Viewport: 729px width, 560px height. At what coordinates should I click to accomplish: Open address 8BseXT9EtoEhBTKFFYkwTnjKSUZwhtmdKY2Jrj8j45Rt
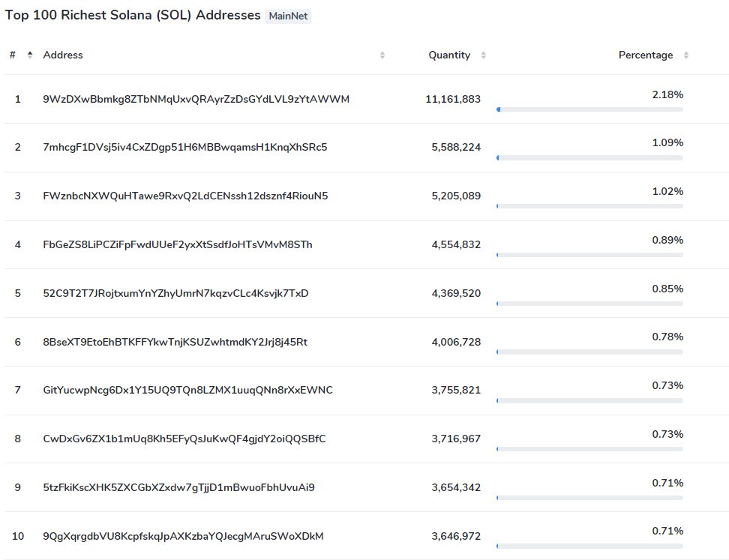175,342
